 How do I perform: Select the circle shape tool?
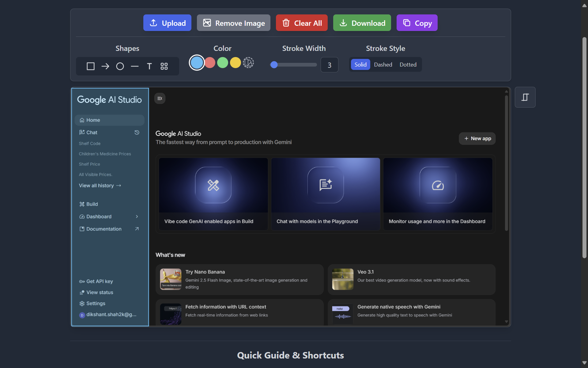(120, 66)
